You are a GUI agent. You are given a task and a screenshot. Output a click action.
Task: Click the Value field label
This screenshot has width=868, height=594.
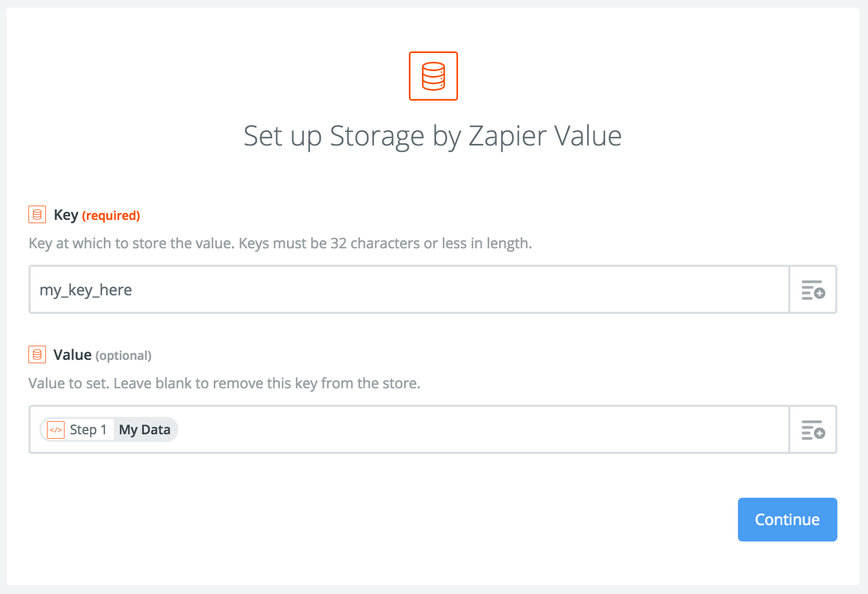[72, 355]
